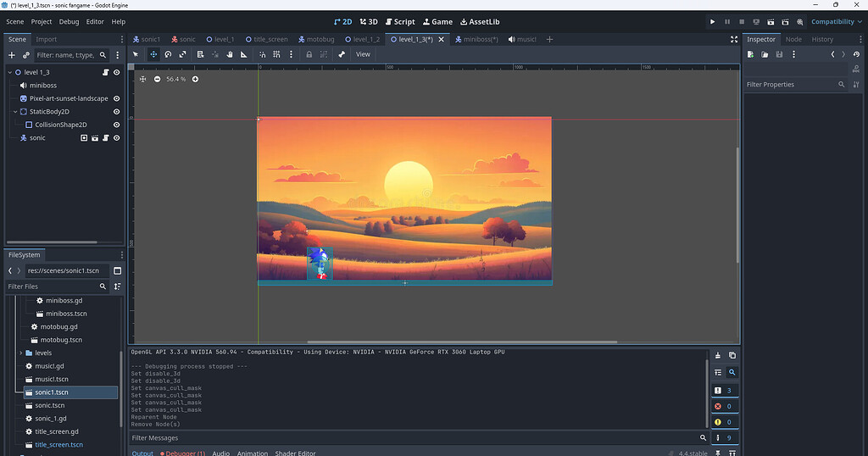Open scene tree extra options menu
This screenshot has height=456, width=868.
(117, 55)
